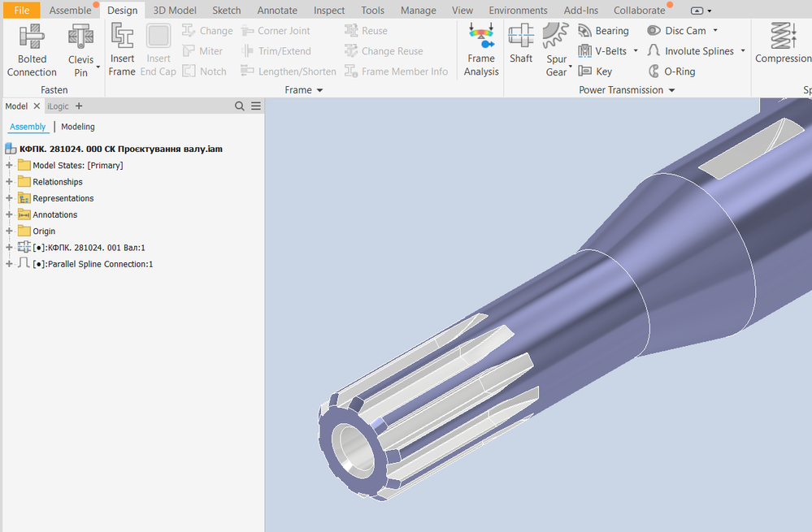Open the Environments ribbon tab

tap(518, 11)
